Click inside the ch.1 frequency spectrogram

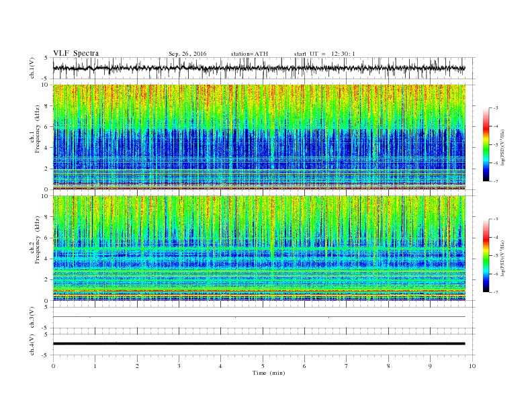(x=259, y=137)
